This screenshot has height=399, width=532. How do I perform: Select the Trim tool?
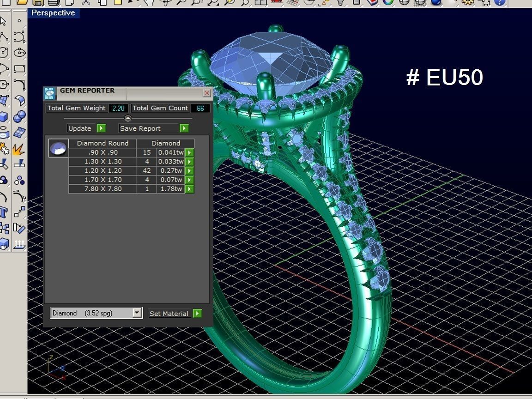tap(3, 164)
